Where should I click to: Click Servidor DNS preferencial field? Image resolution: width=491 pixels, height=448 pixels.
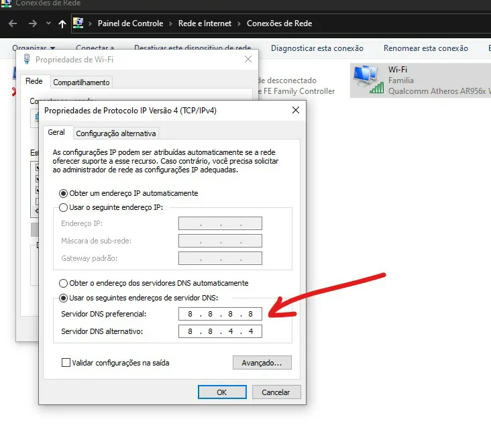220,314
